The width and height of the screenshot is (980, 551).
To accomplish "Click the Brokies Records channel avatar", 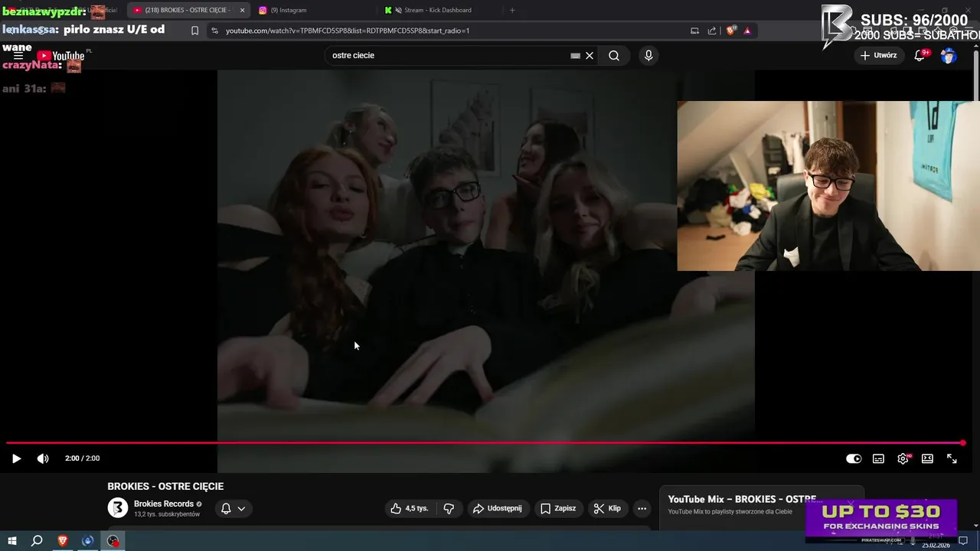I will click(x=118, y=508).
